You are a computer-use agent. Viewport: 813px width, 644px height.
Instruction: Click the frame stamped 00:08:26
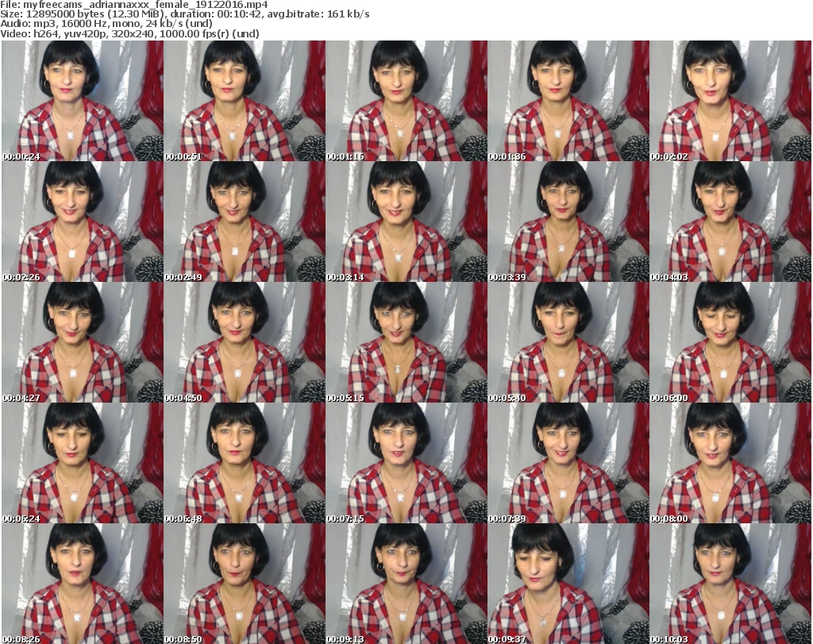[x=82, y=584]
